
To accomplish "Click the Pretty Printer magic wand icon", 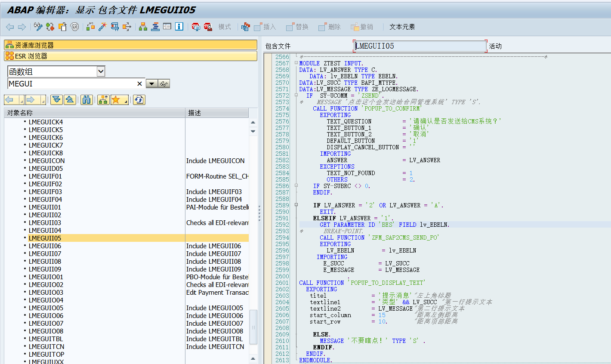I will tap(102, 27).
